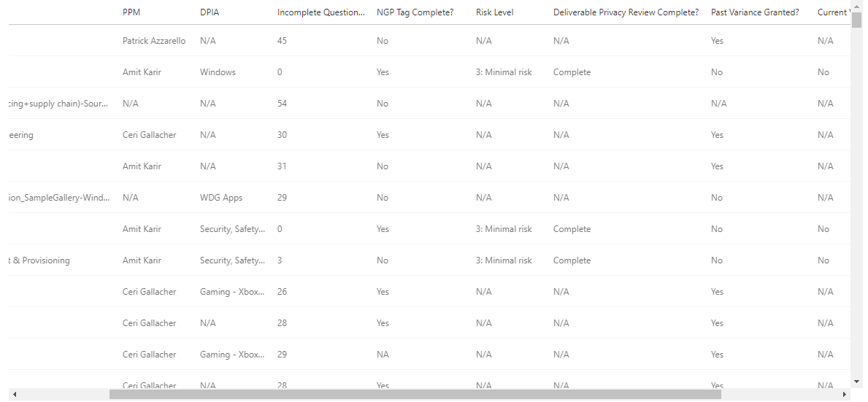Click the Incomplete Question column header
The image size is (868, 402).
coord(321,12)
